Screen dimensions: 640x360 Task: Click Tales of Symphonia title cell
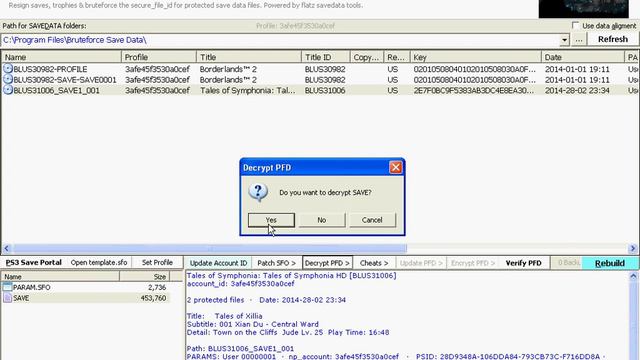pos(247,90)
